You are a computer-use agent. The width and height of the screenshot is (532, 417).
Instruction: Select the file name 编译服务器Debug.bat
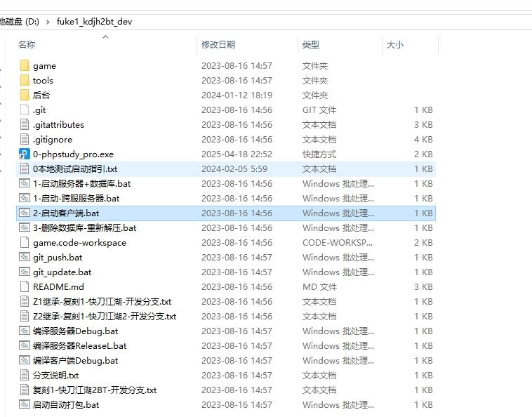click(76, 331)
